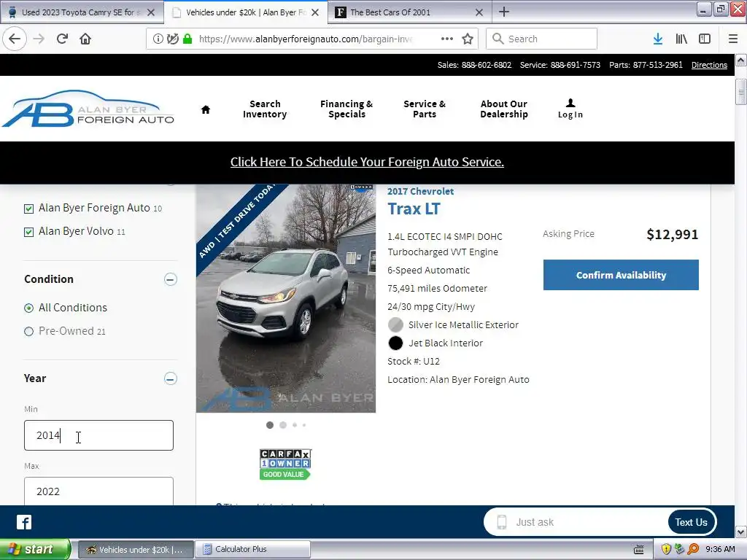The image size is (747, 560).
Task: Open the Firefox hamburger menu
Action: [x=733, y=39]
